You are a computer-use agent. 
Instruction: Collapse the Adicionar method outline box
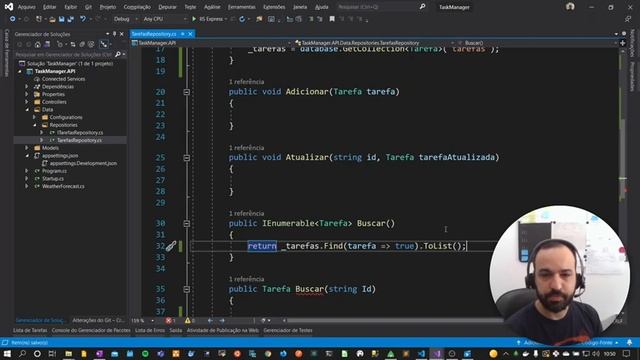187,92
